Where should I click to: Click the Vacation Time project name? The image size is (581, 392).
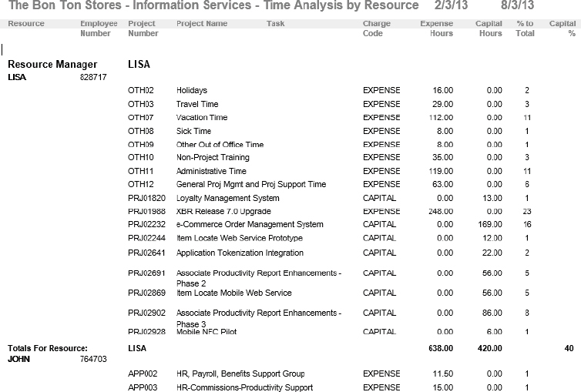tap(202, 117)
